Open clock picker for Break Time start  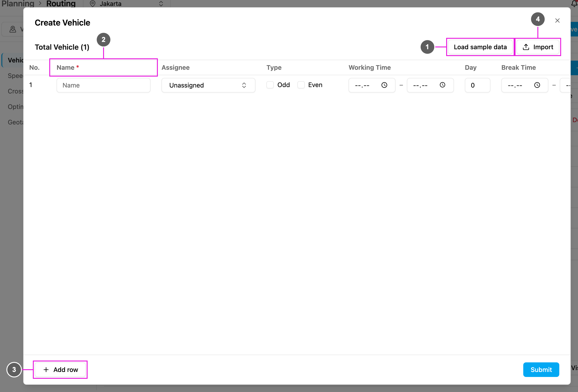537,85
